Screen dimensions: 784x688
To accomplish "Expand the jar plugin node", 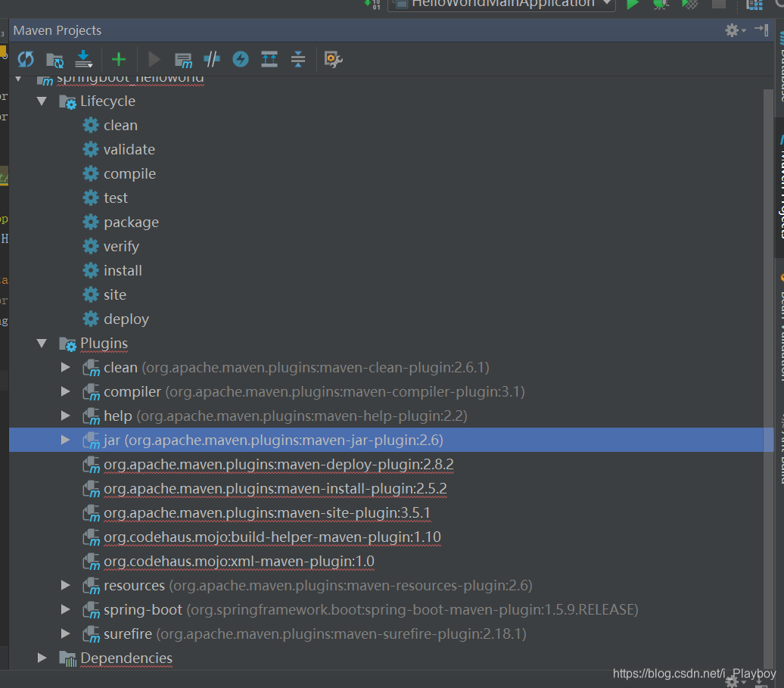I will pyautogui.click(x=65, y=440).
